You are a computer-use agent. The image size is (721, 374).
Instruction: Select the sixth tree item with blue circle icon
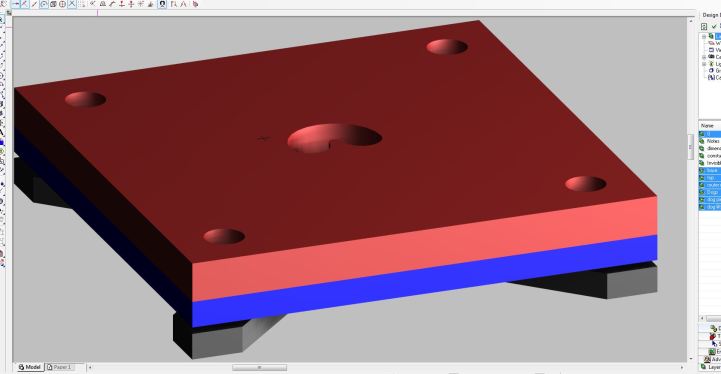point(715,70)
